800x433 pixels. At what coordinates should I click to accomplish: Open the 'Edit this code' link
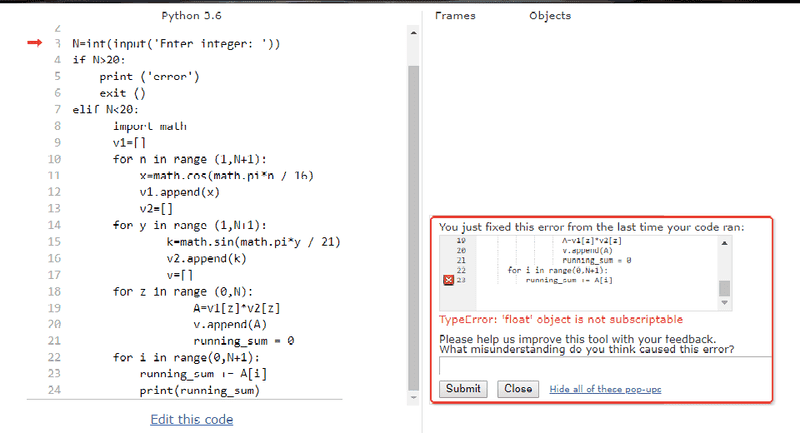point(191,419)
